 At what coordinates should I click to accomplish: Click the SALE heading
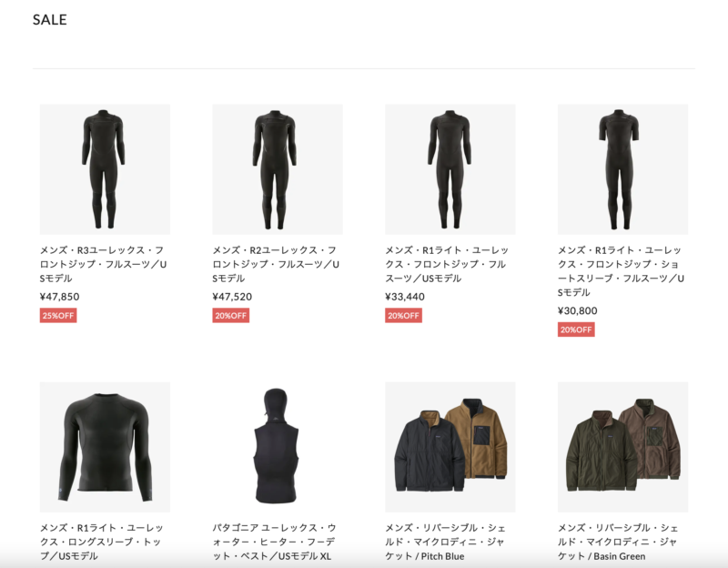(50, 19)
